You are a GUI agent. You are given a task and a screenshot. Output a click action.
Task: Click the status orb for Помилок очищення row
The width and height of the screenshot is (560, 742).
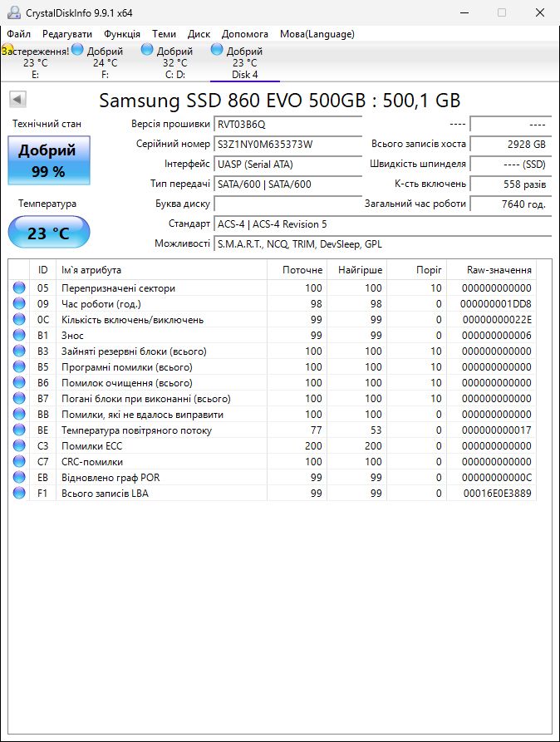(19, 382)
